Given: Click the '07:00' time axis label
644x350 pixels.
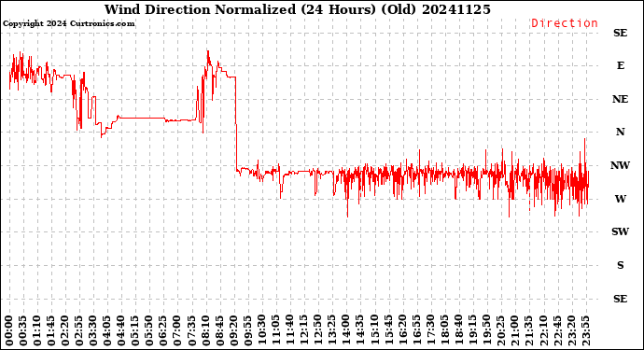Looking at the screenshot, I should coord(177,330).
